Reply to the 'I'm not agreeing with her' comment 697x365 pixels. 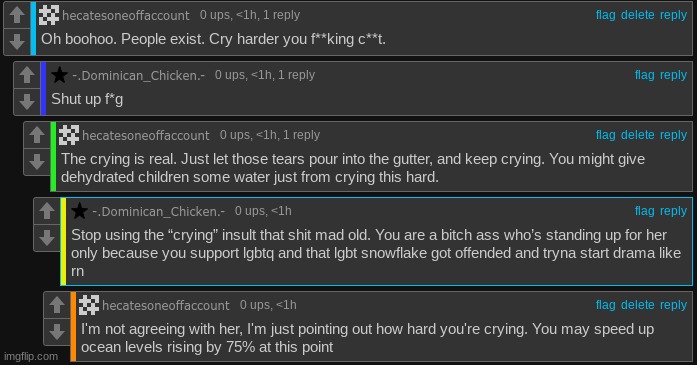673,305
